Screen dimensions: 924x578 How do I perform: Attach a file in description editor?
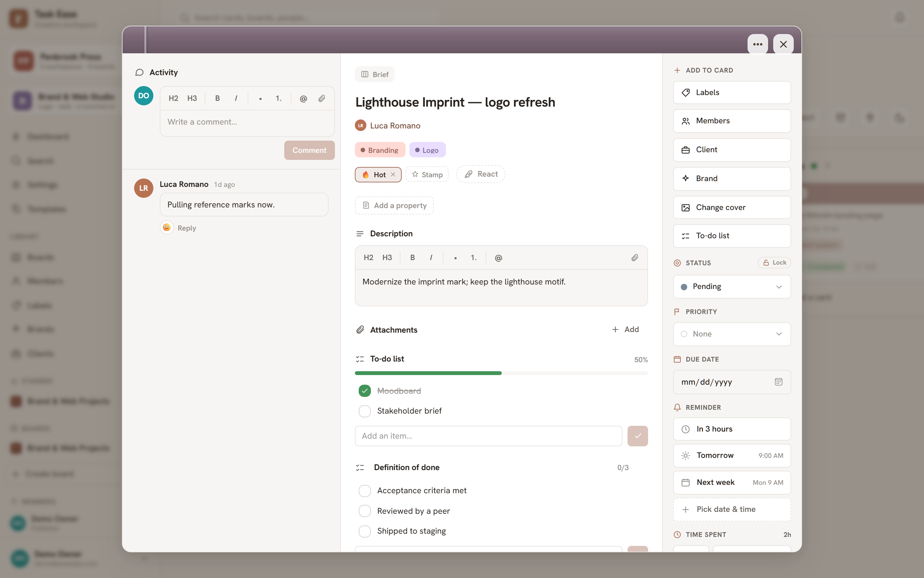tap(635, 258)
